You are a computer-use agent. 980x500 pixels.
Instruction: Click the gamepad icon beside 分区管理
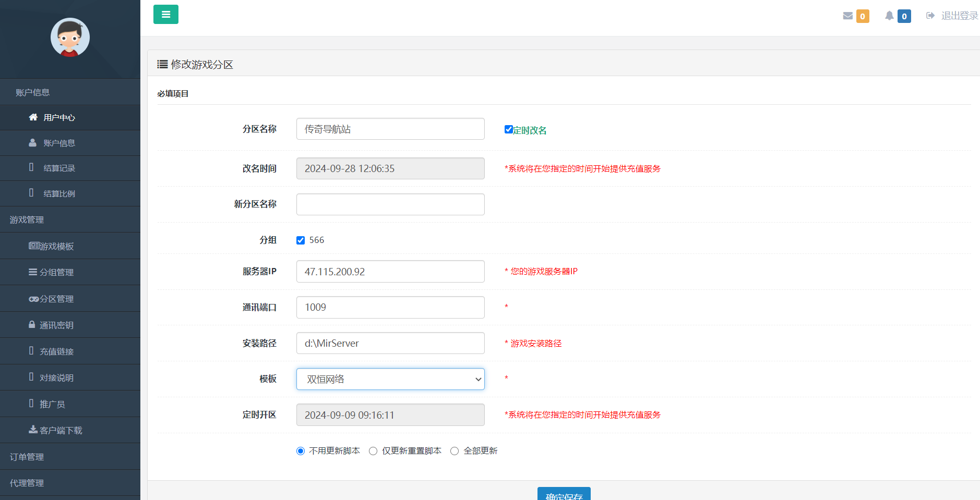click(34, 299)
